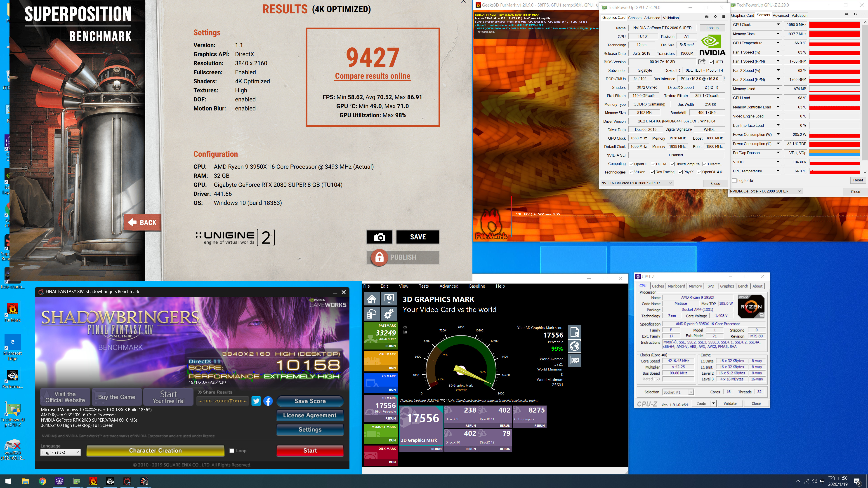Open the PassMark system information icon
The height and width of the screenshot is (488, 868).
(389, 299)
